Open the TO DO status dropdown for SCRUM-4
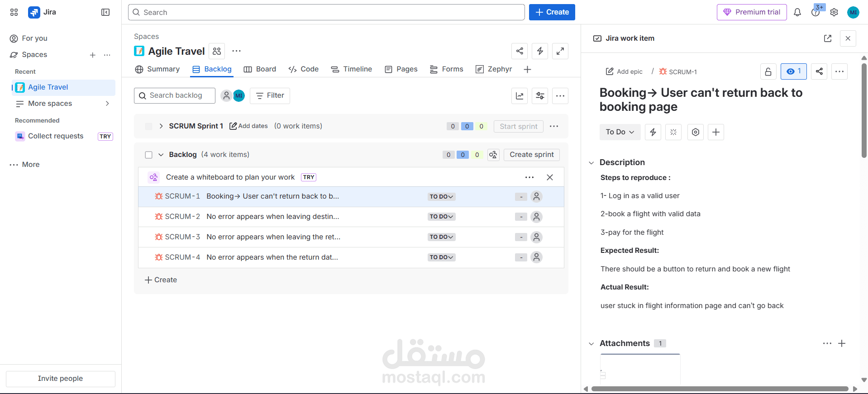The image size is (868, 394). 441,257
